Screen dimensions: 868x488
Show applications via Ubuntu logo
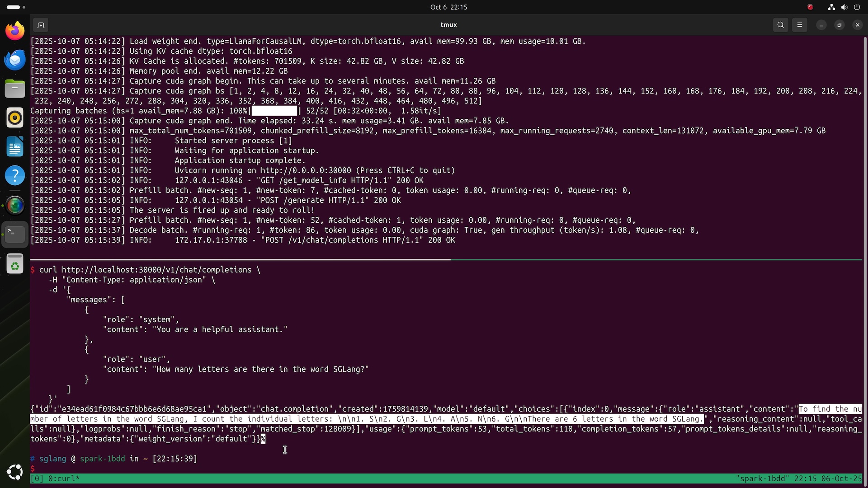tap(15, 472)
